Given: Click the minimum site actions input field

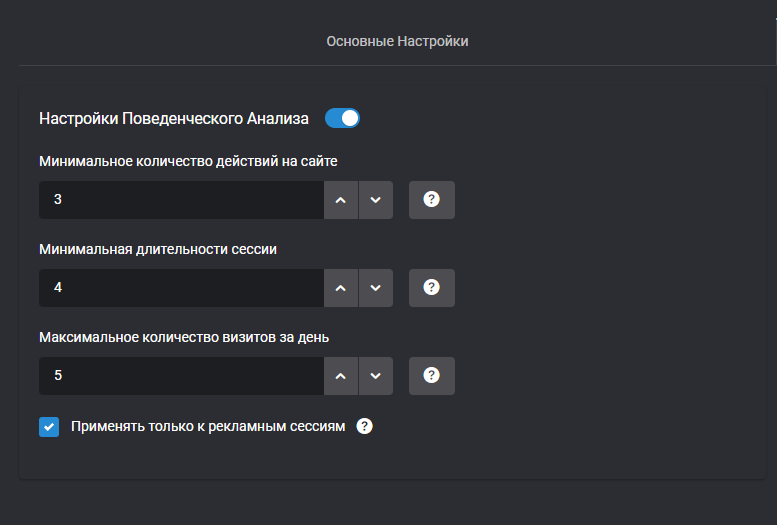Looking at the screenshot, I should tap(181, 200).
